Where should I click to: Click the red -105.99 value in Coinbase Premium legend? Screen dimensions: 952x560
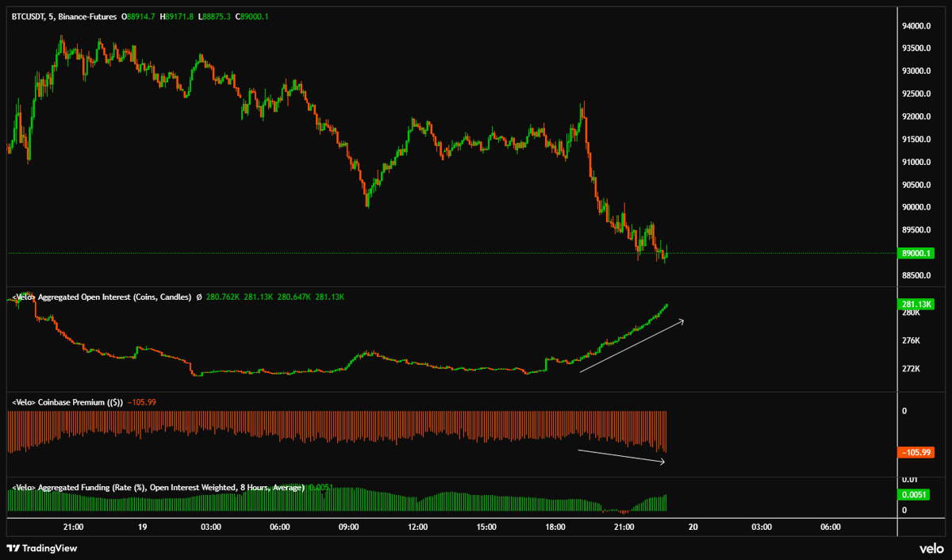144,402
